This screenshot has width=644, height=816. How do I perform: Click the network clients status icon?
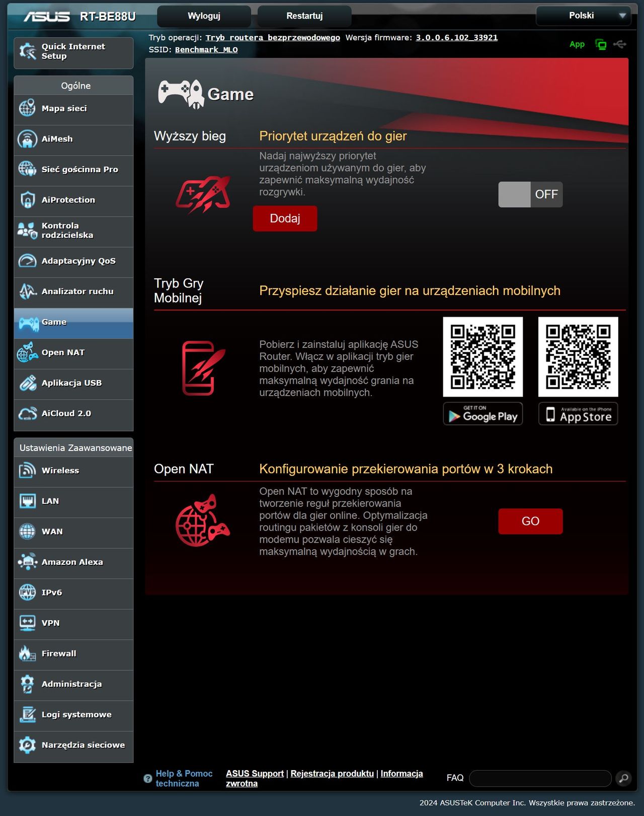(601, 44)
